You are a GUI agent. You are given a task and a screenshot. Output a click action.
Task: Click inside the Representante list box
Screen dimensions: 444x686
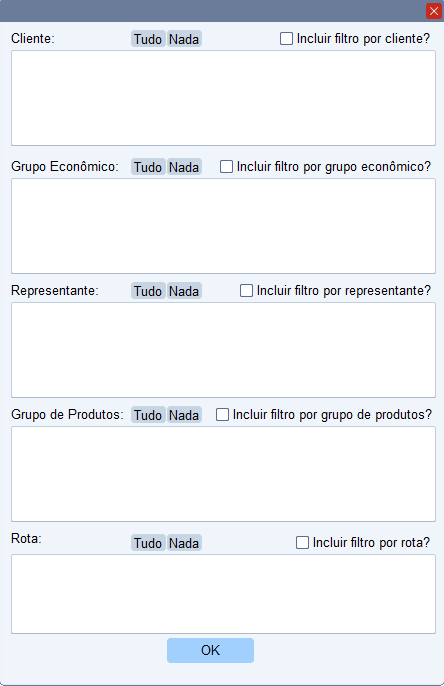pyautogui.click(x=224, y=350)
